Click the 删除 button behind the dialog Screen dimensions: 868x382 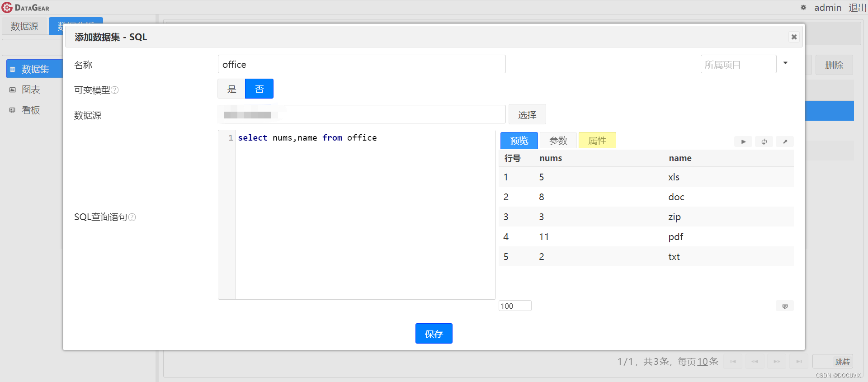click(834, 65)
